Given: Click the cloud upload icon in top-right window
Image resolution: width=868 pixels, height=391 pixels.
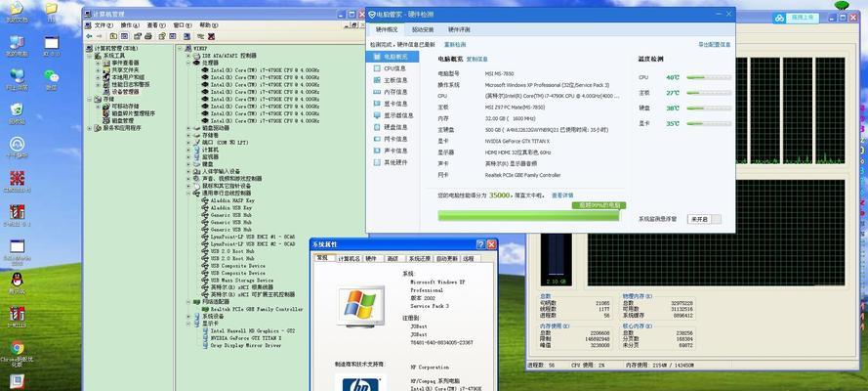Looking at the screenshot, I should (779, 18).
